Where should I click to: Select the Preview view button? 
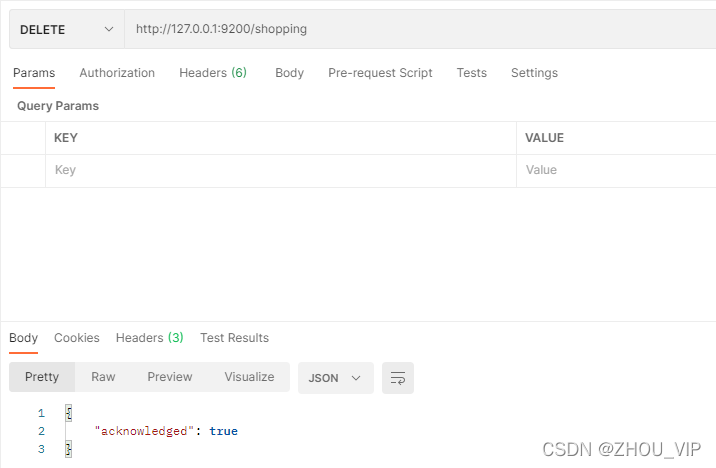point(170,377)
